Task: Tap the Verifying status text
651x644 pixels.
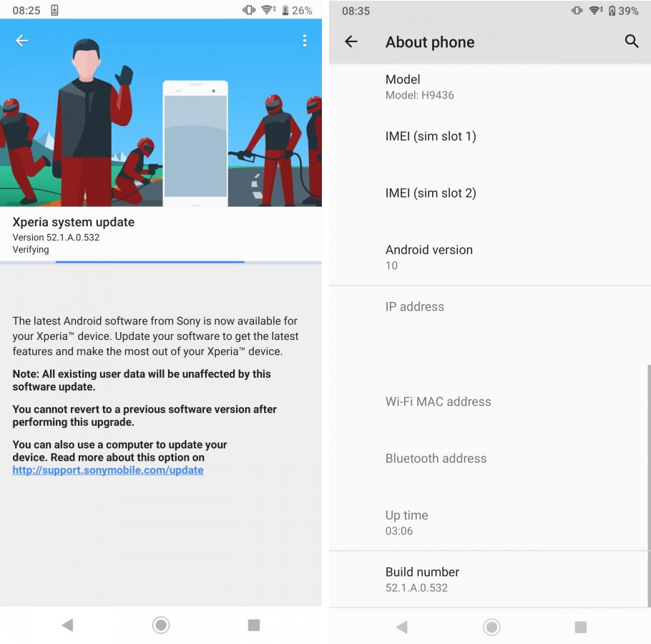Action: (31, 250)
